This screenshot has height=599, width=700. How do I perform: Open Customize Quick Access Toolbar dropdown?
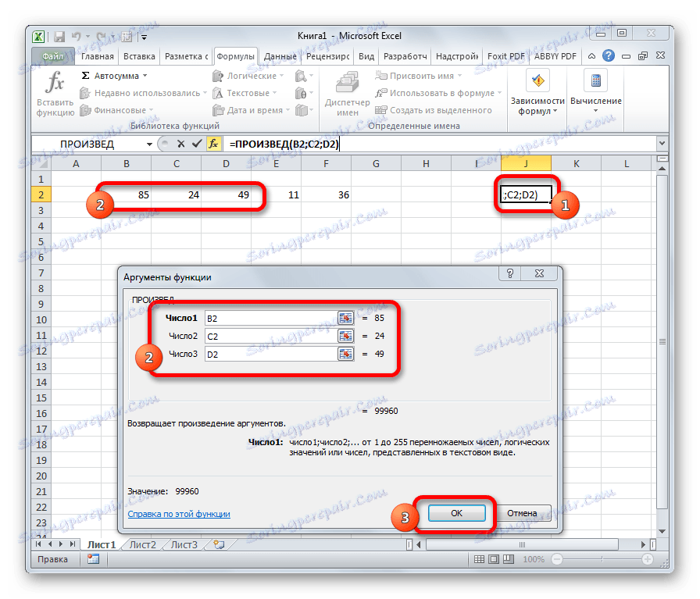pos(145,37)
